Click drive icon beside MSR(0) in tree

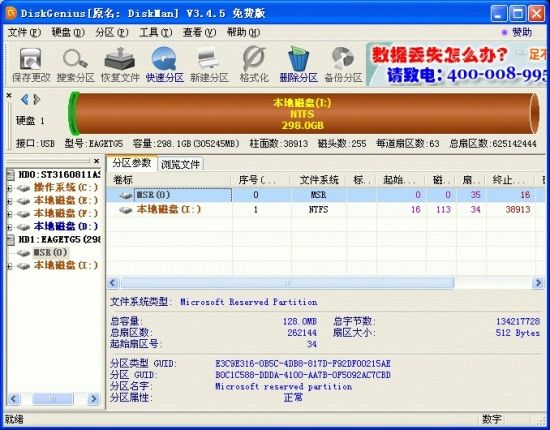coord(24,253)
